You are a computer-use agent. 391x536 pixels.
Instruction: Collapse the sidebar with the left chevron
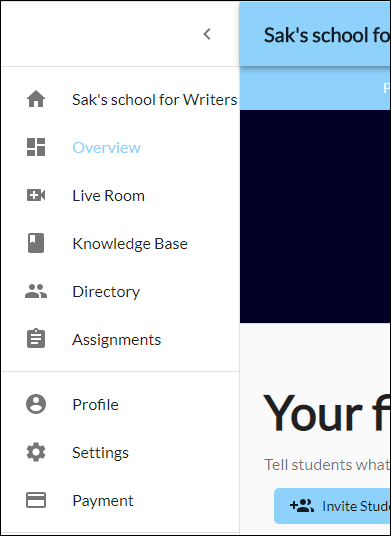[x=207, y=34]
